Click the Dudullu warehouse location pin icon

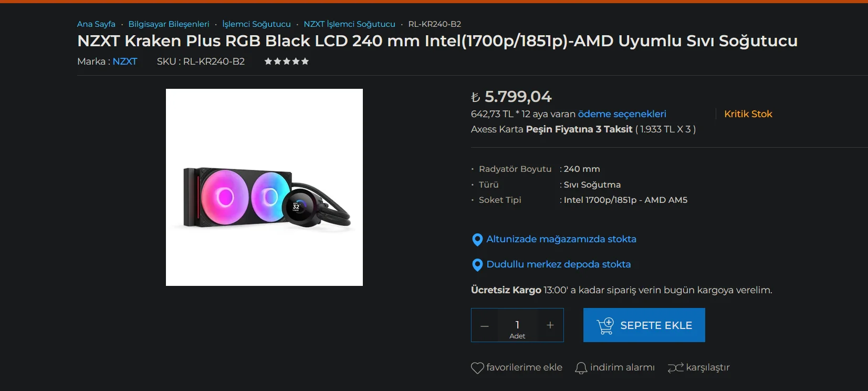(x=477, y=265)
